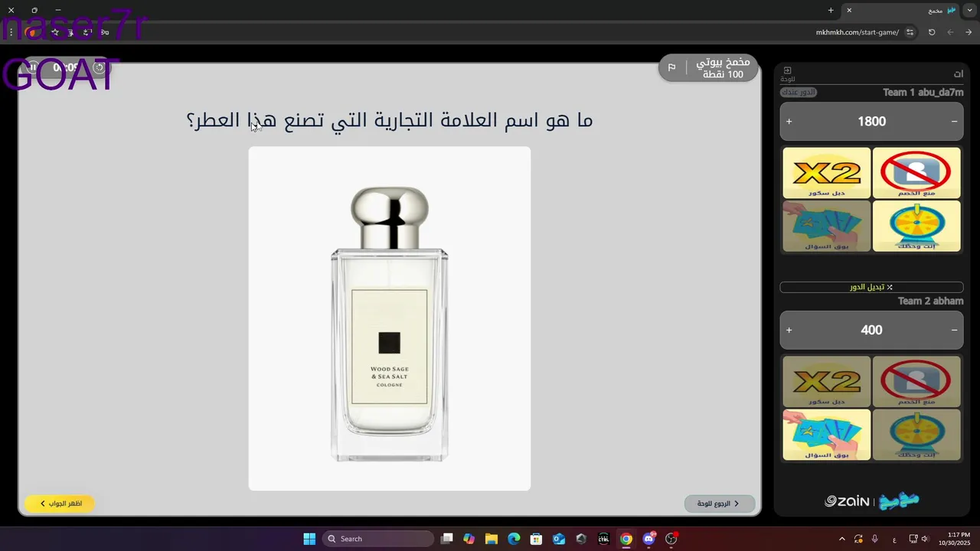
Task: Report the question using the flag icon
Action: 671,68
